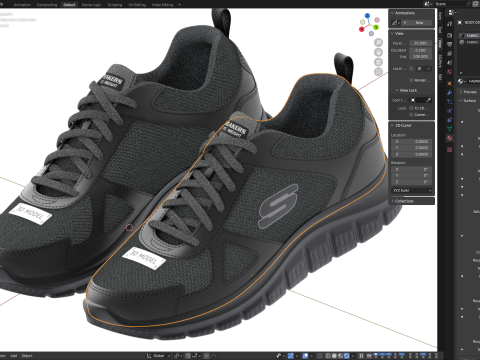
Task: Select solid viewport shading mode
Action: (x=334, y=356)
